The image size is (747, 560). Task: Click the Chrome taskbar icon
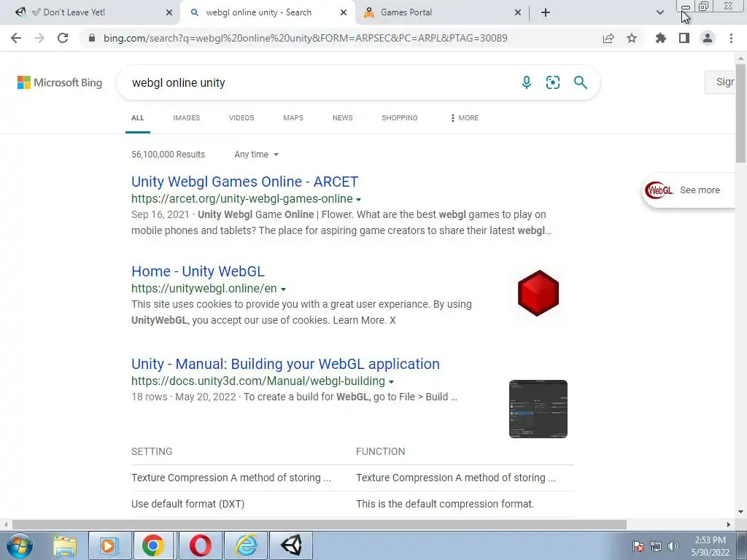coord(153,545)
